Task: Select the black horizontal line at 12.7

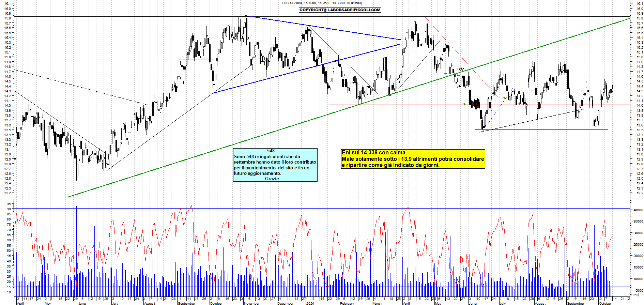Action: [322, 169]
